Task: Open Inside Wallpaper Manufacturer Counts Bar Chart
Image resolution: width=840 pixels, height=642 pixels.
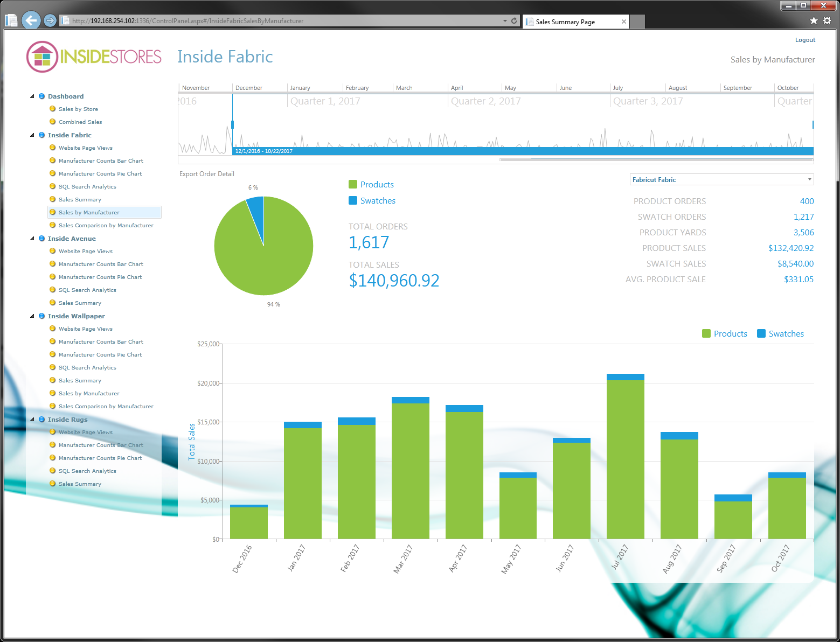Action: 101,342
